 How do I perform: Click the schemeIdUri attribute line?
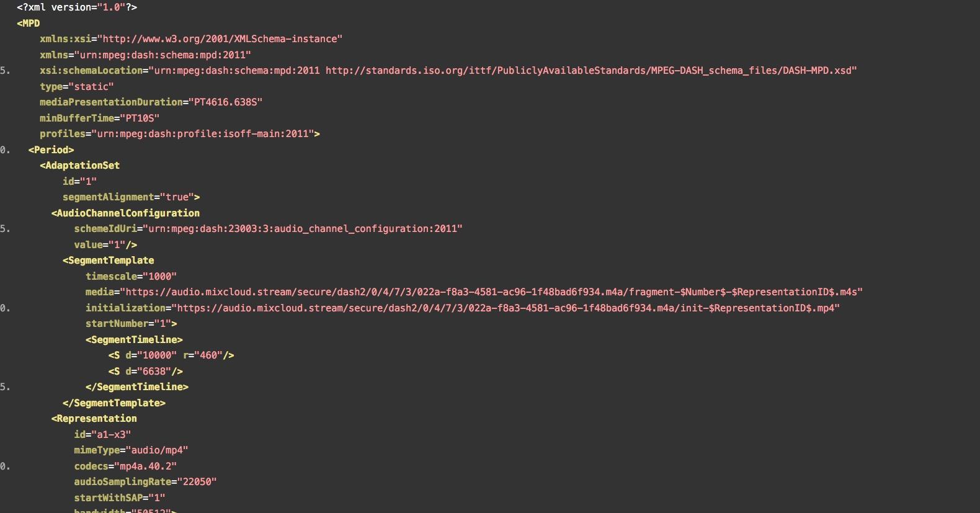268,229
